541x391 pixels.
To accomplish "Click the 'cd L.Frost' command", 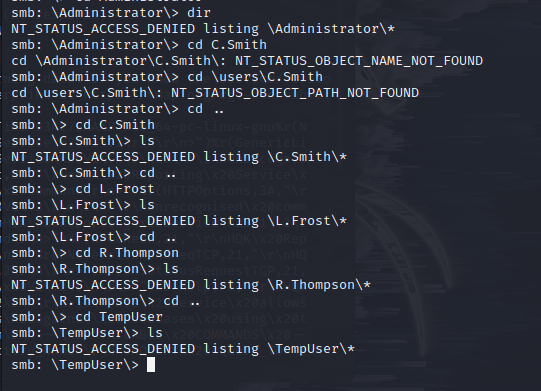I will 115,189.
